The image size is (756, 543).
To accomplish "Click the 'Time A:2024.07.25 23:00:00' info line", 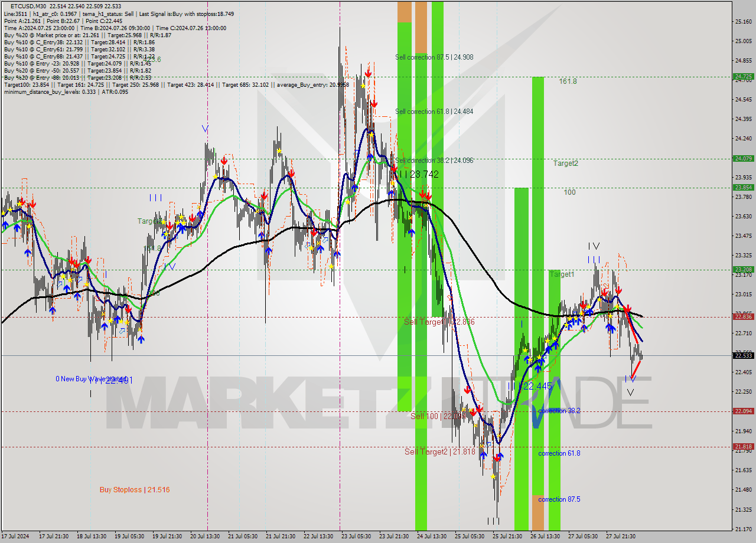I will [x=114, y=28].
